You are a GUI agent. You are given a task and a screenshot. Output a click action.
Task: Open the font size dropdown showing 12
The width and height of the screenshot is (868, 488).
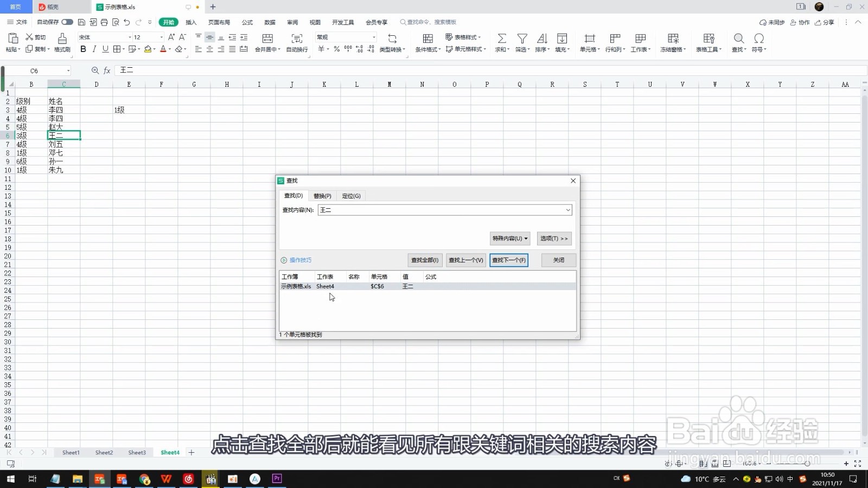click(161, 37)
